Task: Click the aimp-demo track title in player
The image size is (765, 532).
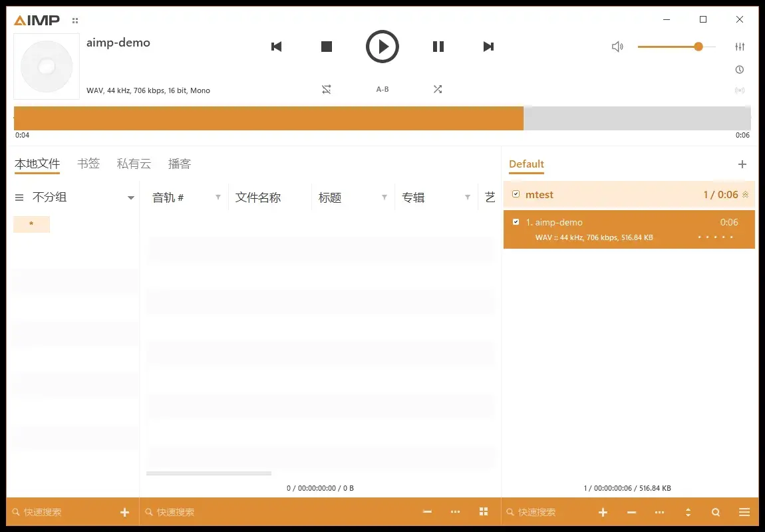Action: pyautogui.click(x=118, y=43)
